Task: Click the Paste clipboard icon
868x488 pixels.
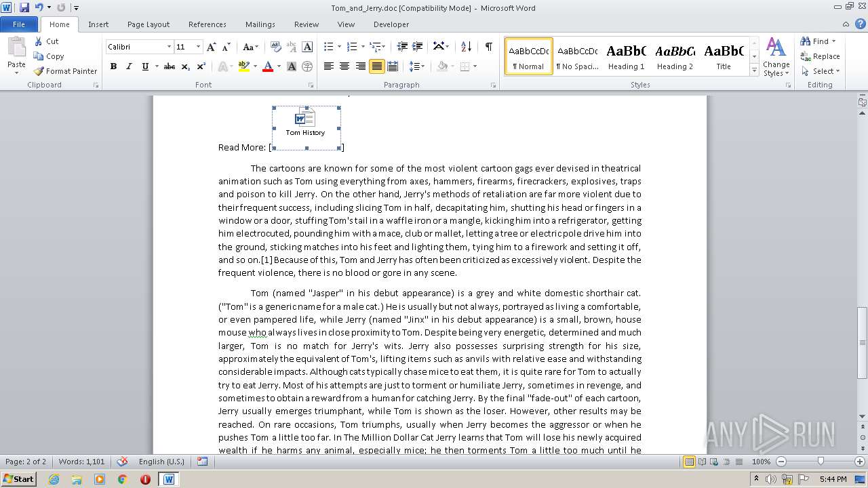Action: tap(16, 47)
